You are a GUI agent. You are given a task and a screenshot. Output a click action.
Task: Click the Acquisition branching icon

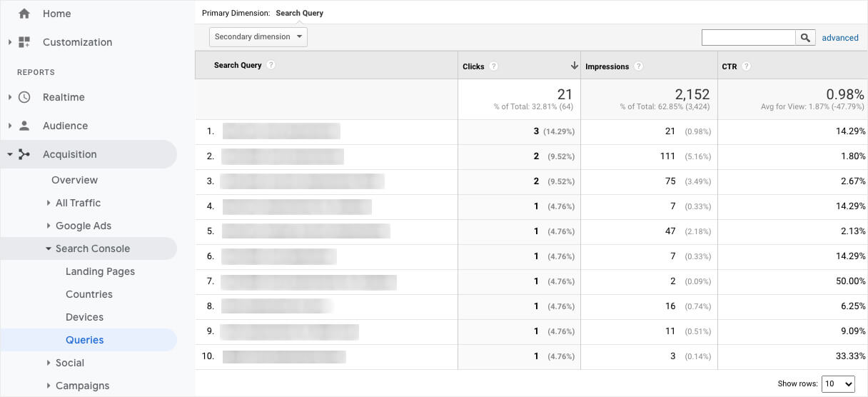coord(24,154)
